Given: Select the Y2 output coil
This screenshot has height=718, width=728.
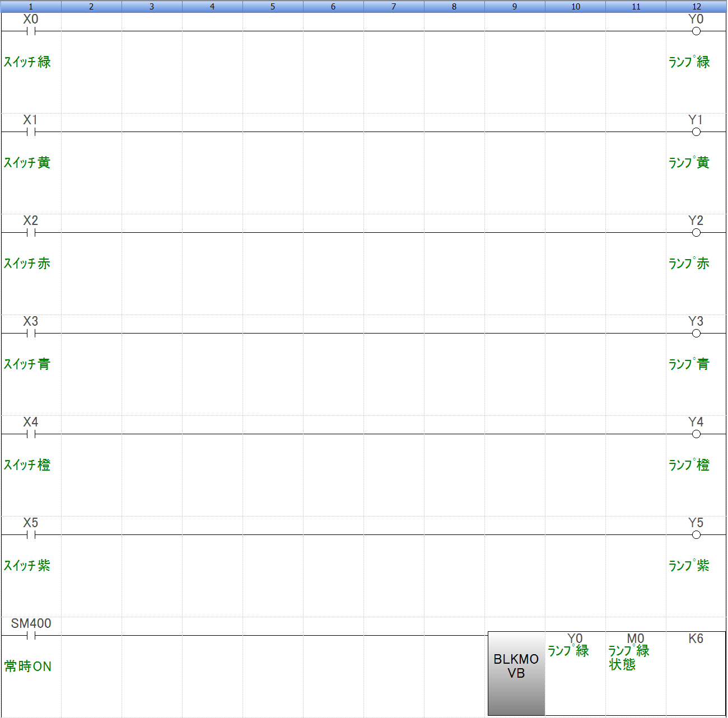Looking at the screenshot, I should [x=696, y=233].
